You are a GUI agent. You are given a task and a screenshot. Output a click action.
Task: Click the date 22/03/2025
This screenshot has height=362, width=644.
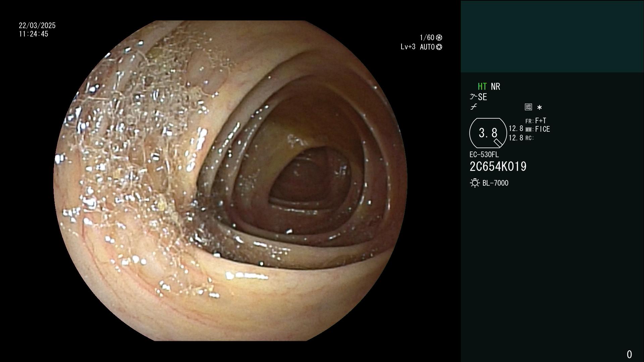click(37, 25)
